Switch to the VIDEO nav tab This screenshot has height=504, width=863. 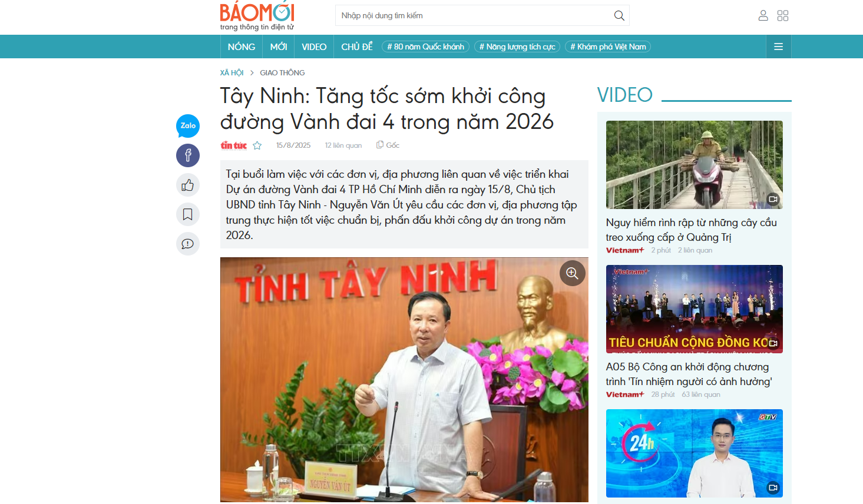314,47
